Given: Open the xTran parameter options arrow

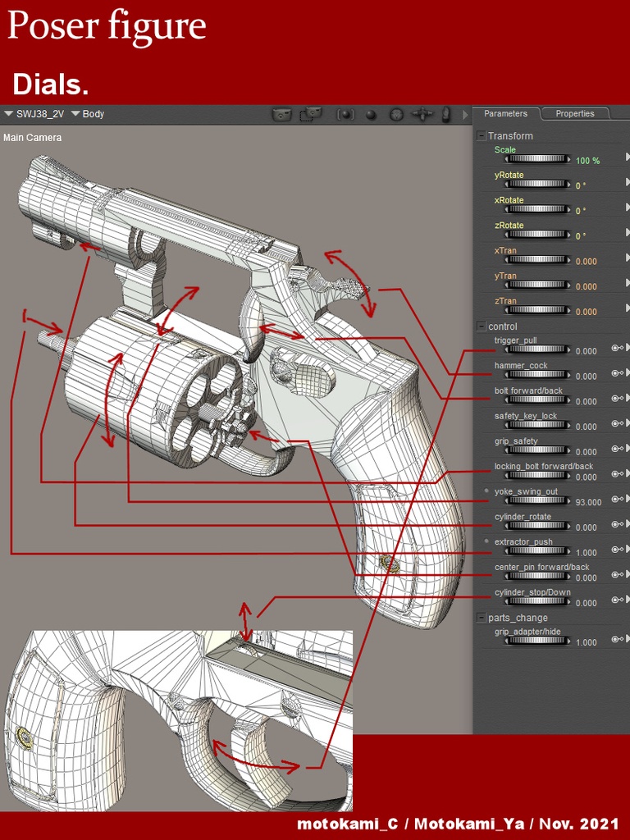Looking at the screenshot, I should pos(628,257).
